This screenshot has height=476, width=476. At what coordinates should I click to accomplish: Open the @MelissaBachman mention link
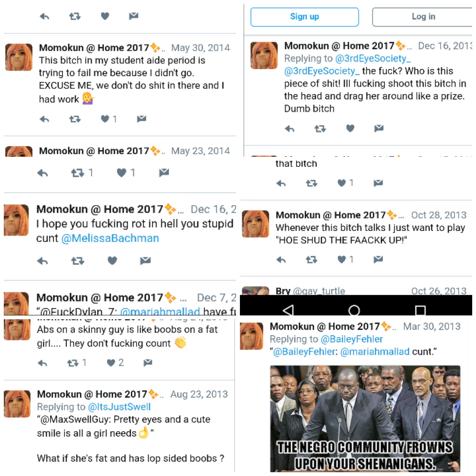[110, 238]
